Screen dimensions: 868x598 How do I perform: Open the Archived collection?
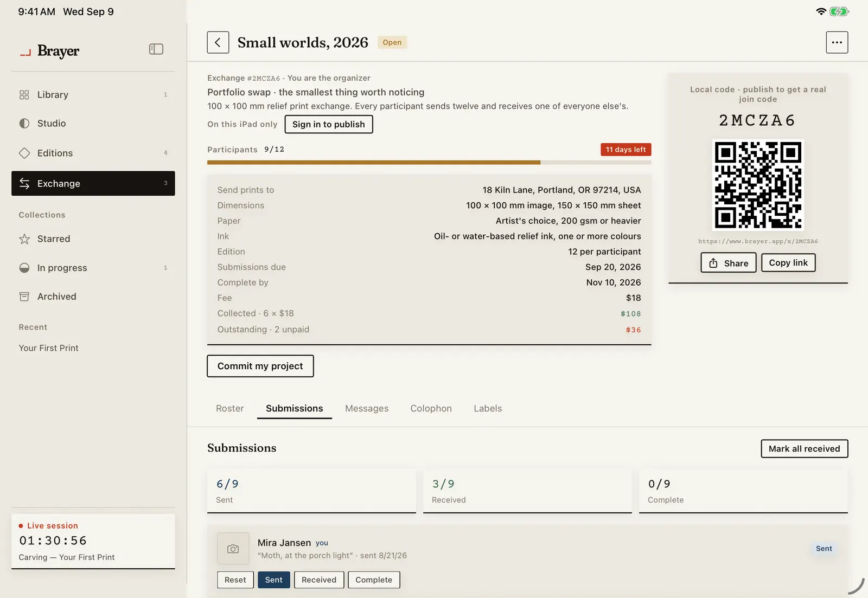tap(93, 297)
